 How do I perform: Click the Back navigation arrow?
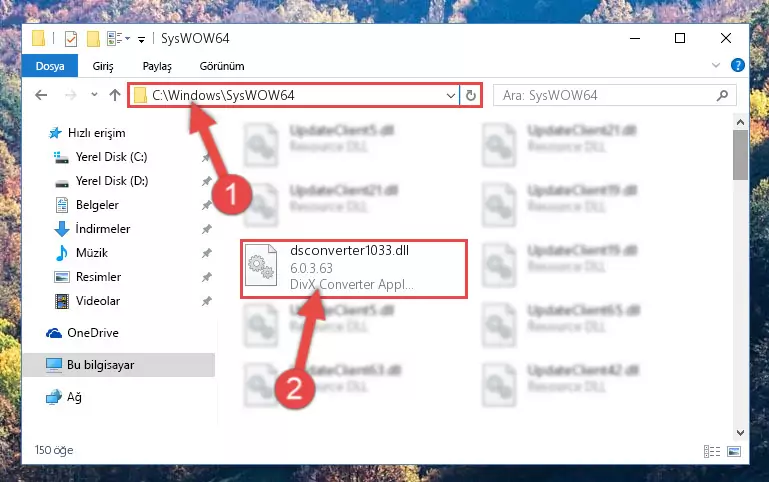[x=41, y=95]
